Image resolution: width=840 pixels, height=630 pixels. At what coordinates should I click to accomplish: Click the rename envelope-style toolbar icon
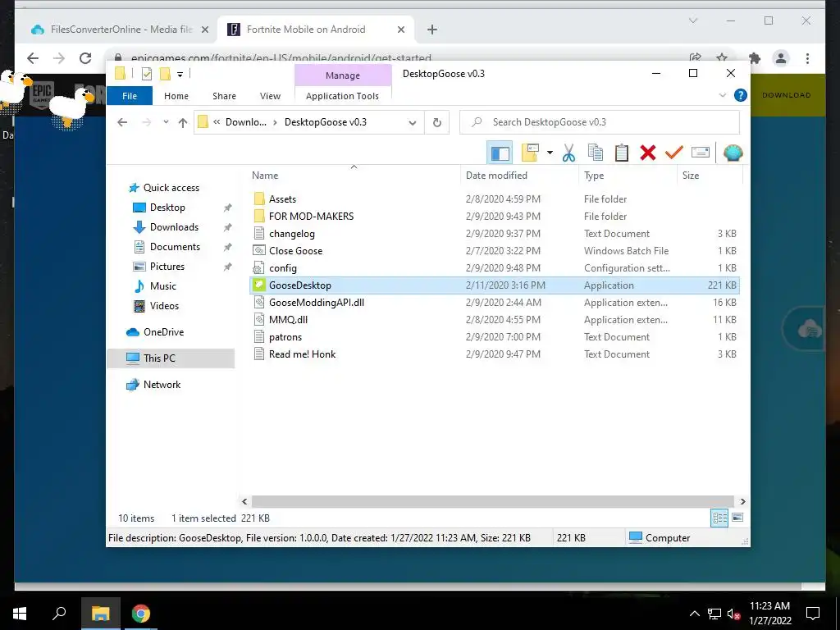click(x=701, y=153)
